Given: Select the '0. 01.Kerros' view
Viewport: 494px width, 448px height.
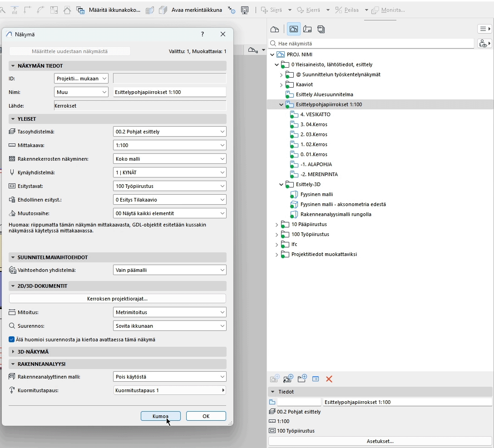Looking at the screenshot, I should (x=314, y=154).
